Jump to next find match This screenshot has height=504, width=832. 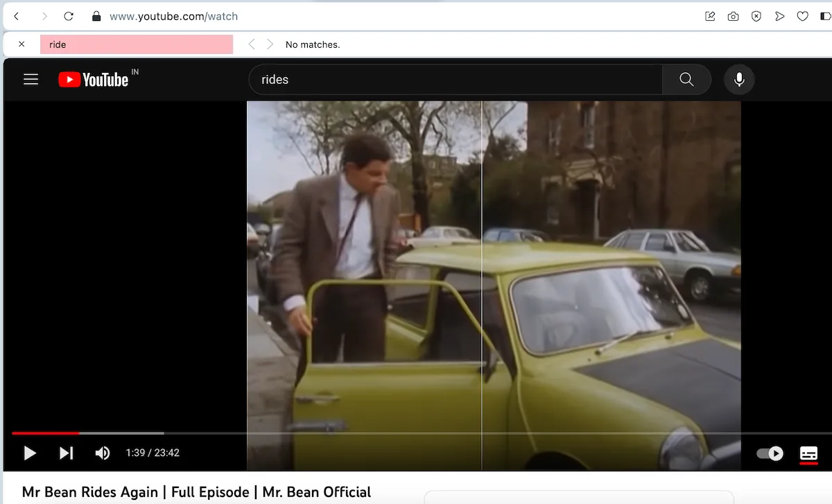pos(270,44)
